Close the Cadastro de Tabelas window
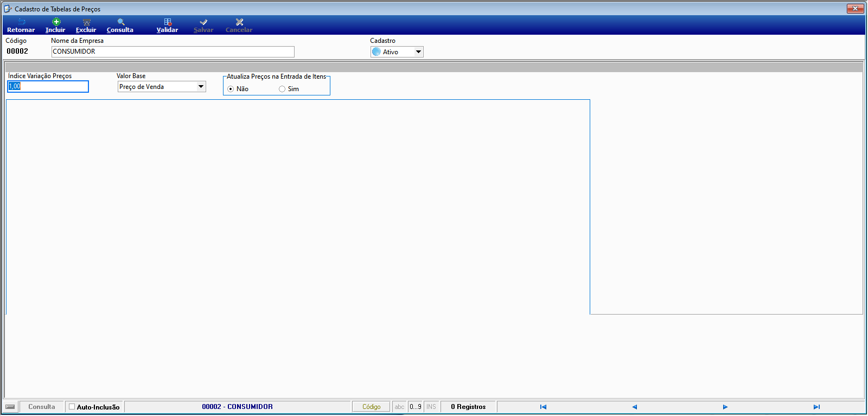Image resolution: width=868 pixels, height=416 pixels. [x=856, y=9]
